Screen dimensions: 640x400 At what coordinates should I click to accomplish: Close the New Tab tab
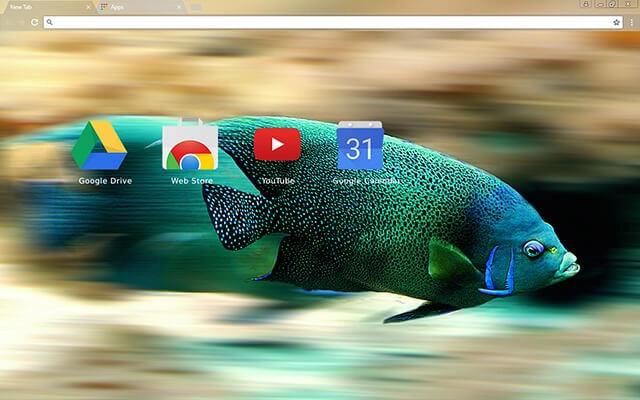coord(88,7)
